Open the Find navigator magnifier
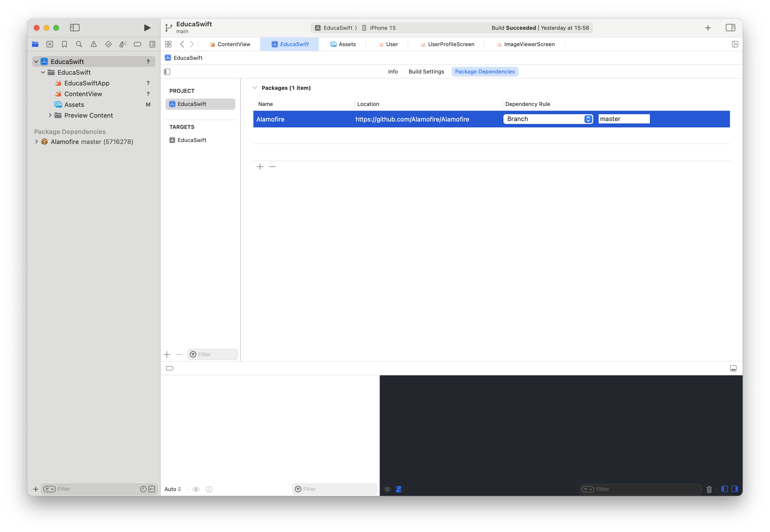Screen dimensions: 770x532 point(79,44)
